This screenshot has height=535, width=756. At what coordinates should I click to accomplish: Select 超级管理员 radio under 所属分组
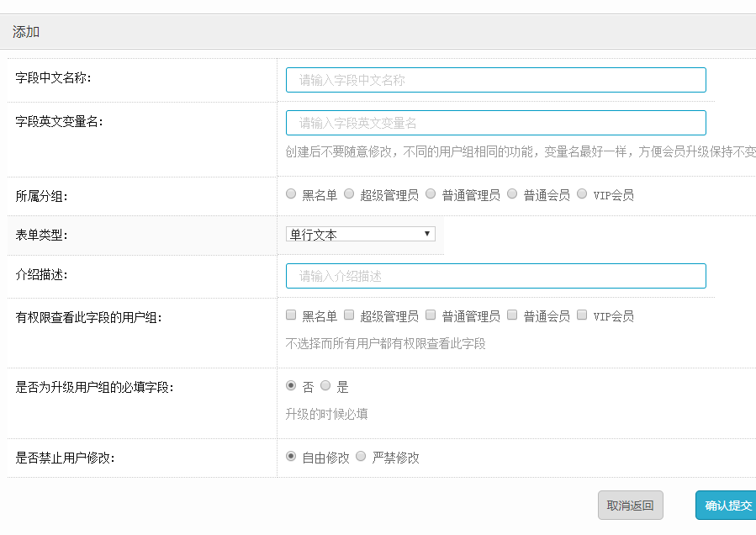point(349,194)
